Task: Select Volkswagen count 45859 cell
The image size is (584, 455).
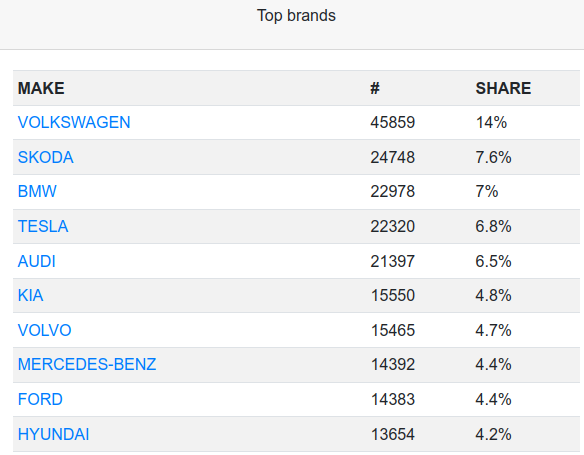Action: [x=393, y=122]
